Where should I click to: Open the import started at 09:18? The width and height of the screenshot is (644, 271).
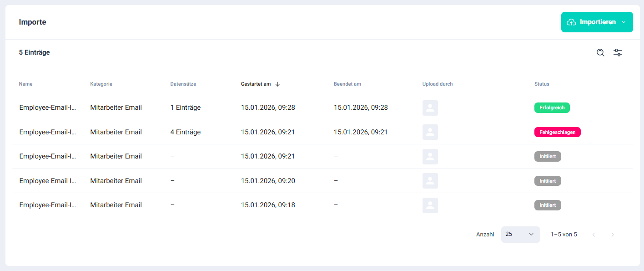pyautogui.click(x=47, y=205)
